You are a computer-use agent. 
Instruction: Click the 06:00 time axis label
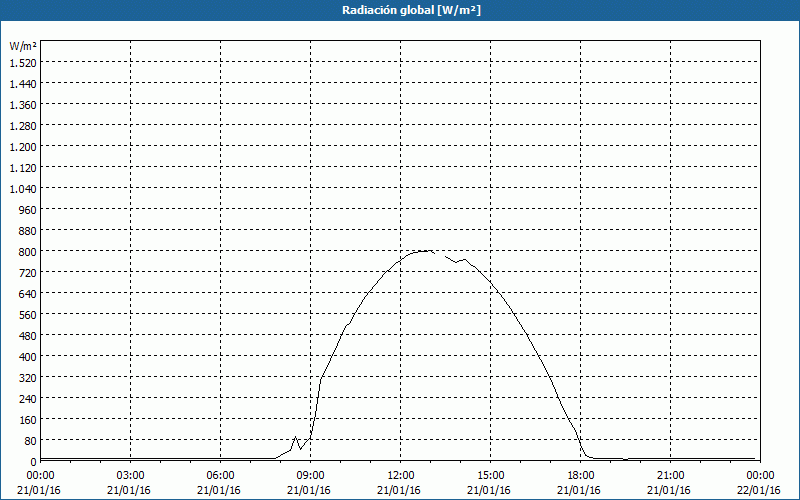tap(220, 476)
